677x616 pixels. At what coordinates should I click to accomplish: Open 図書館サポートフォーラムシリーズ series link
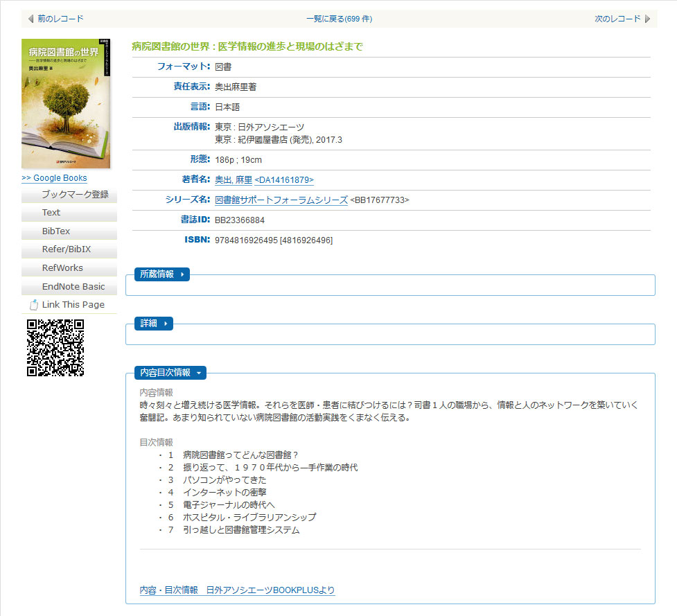pos(281,200)
